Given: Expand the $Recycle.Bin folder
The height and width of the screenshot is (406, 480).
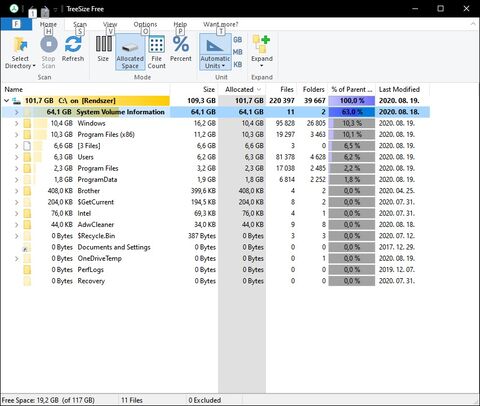Looking at the screenshot, I should pyautogui.click(x=16, y=236).
